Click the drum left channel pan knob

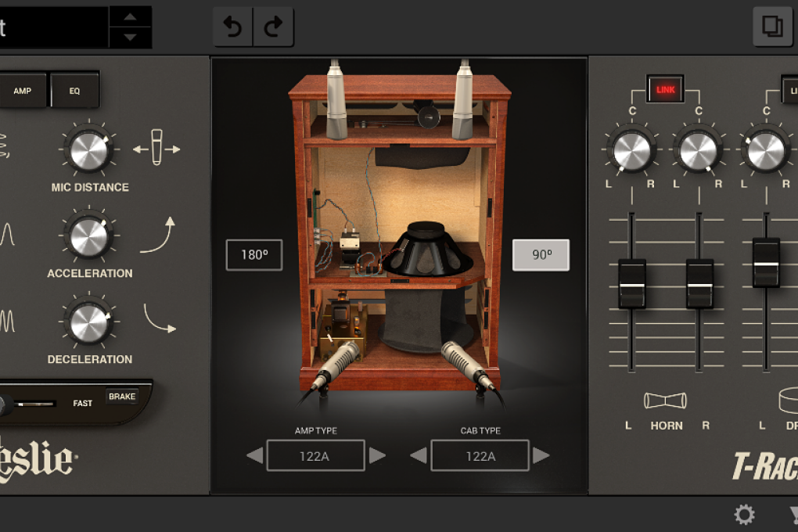766,150
